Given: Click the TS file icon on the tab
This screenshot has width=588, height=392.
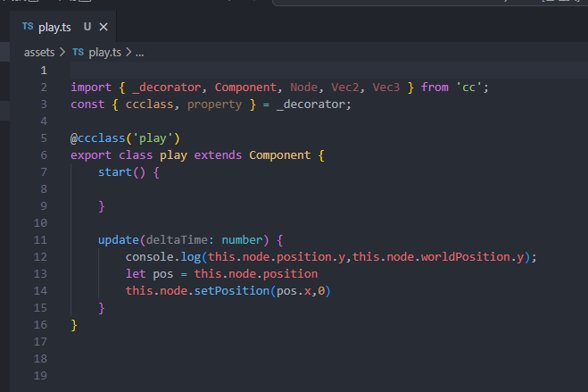Looking at the screenshot, I should (28, 26).
